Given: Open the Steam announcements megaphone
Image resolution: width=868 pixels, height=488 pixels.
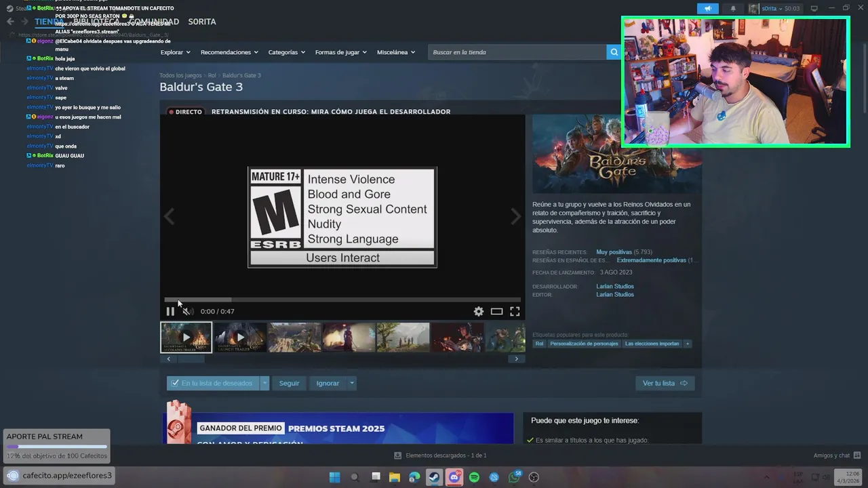Looking at the screenshot, I should coord(707,8).
